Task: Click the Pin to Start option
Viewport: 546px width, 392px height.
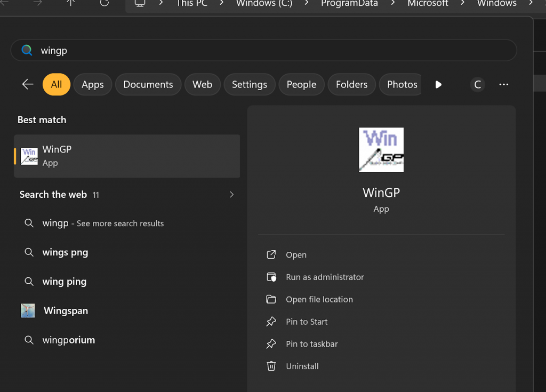Action: point(307,322)
